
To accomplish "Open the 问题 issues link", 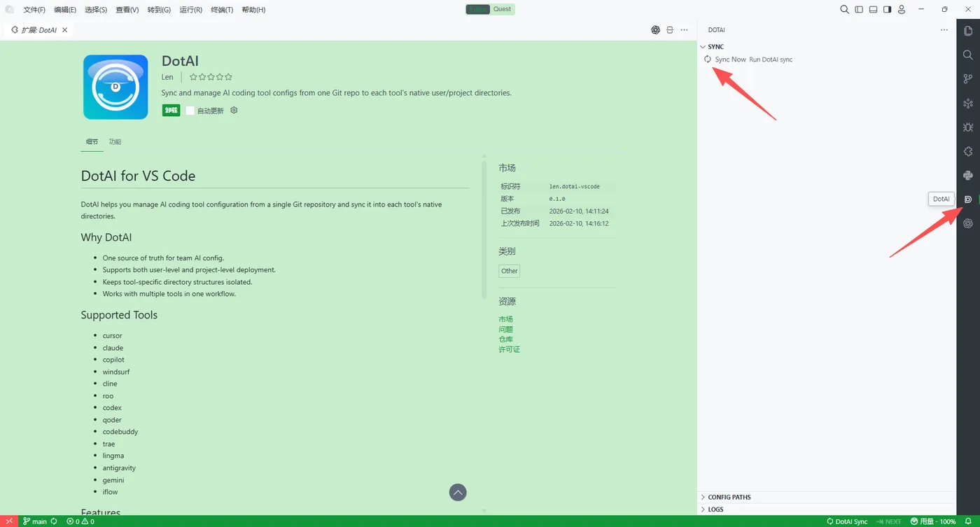I will (506, 329).
